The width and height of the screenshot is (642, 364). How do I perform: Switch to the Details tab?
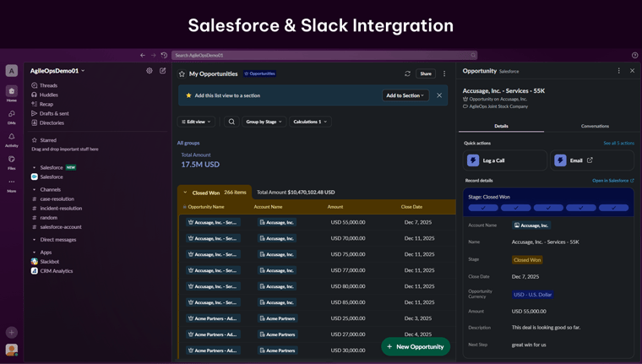point(501,126)
